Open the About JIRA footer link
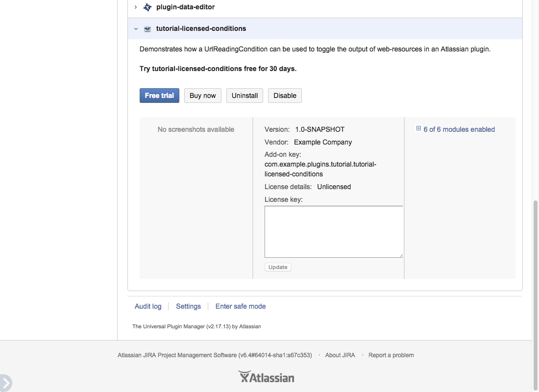539x392 pixels. pos(340,355)
